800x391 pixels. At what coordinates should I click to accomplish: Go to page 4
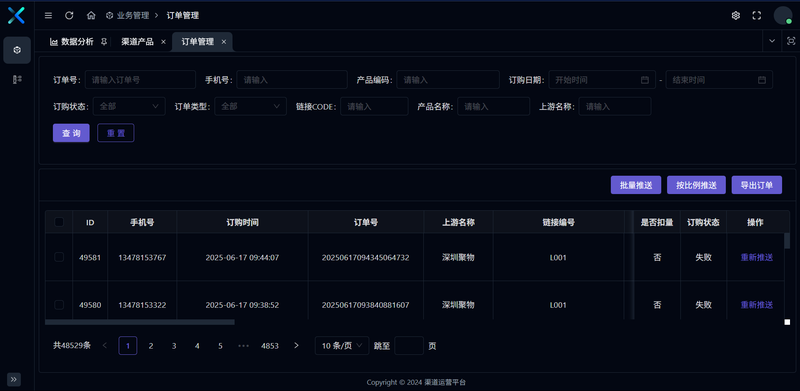pos(197,346)
